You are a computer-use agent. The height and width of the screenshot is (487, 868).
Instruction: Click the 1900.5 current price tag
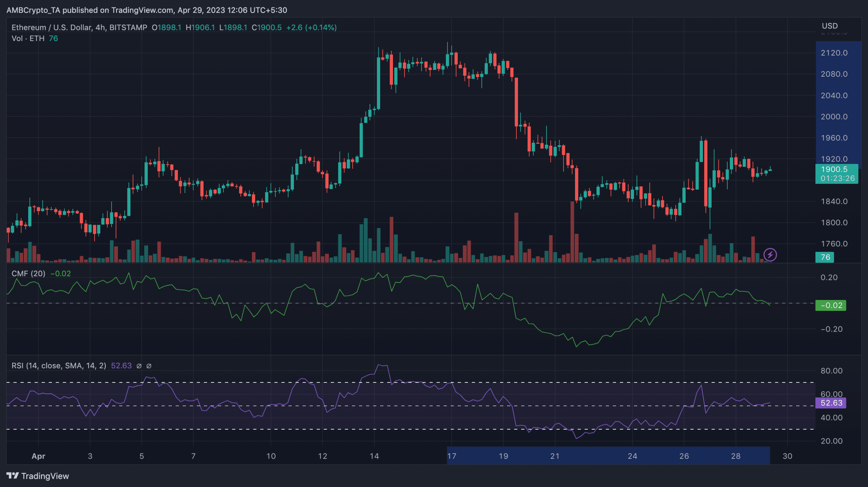[x=837, y=174]
